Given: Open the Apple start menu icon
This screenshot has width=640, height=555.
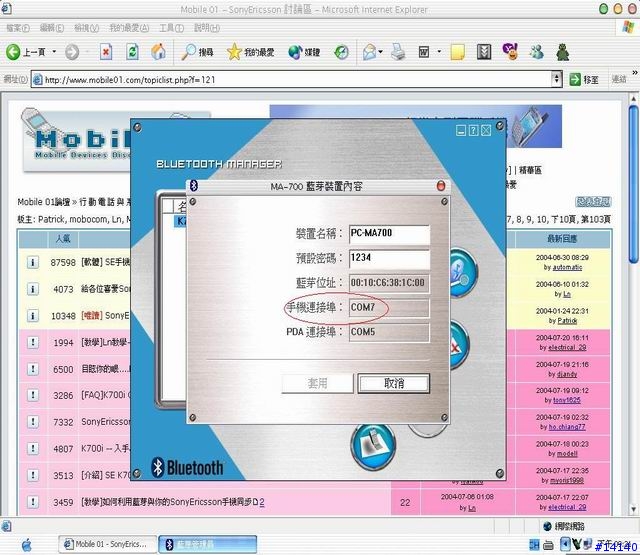Looking at the screenshot, I should pos(27,545).
